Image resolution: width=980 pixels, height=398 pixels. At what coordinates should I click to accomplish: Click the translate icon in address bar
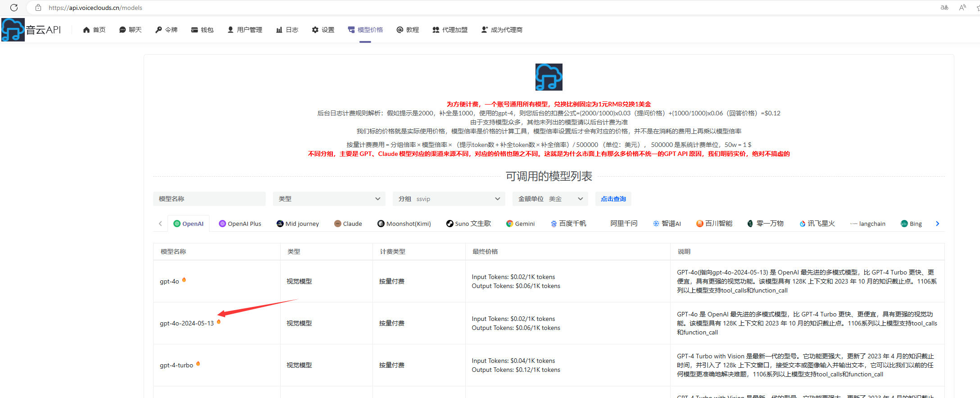pyautogui.click(x=944, y=8)
